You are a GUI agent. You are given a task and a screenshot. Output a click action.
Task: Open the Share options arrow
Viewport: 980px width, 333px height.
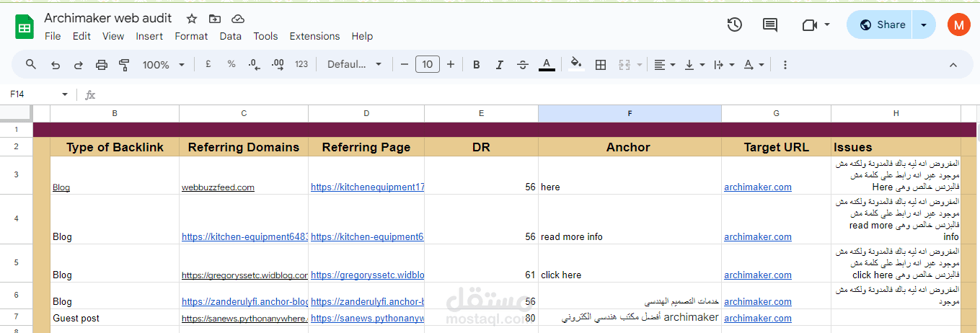[924, 25]
